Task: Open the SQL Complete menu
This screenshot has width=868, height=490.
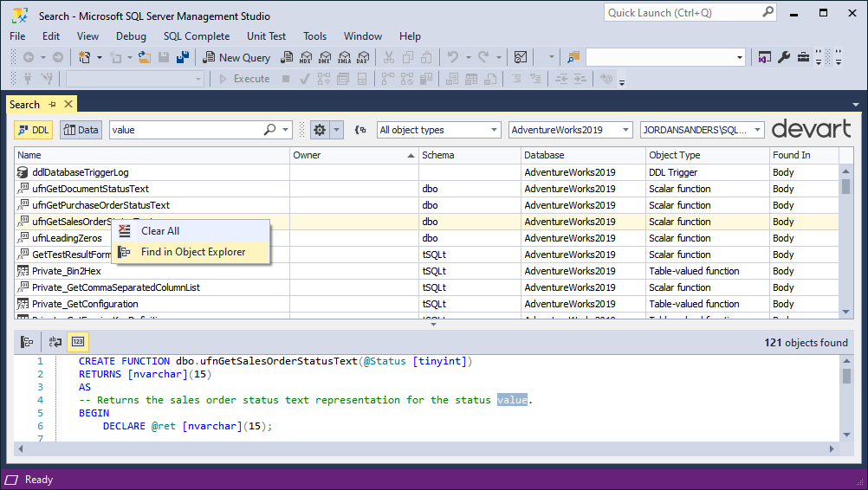Action: [x=197, y=36]
